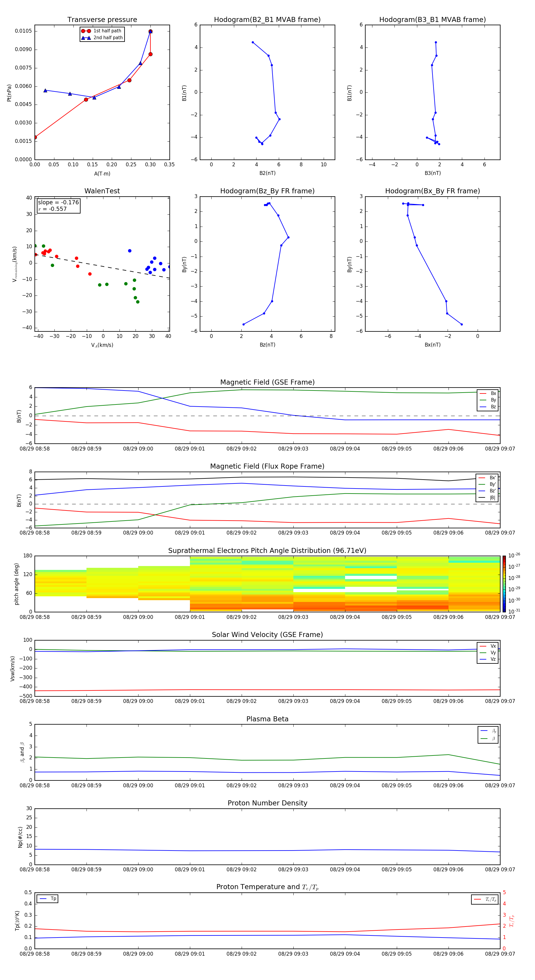Select "Bx'" entry in Flux Rope legend

[487, 478]
